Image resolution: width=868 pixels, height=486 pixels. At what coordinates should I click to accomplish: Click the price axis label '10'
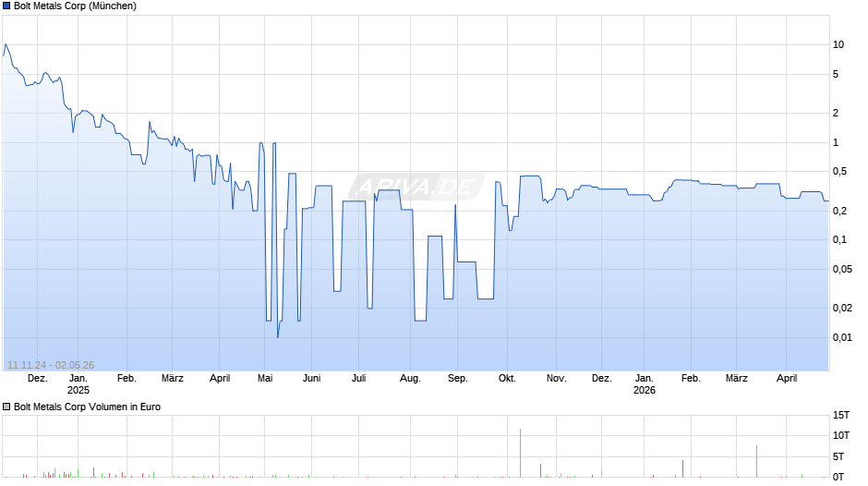coord(838,45)
